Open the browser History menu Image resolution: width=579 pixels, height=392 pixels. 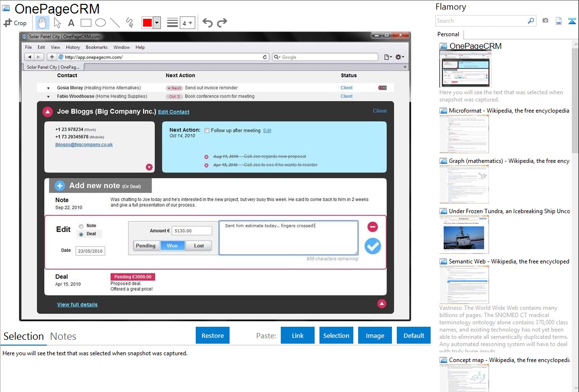(x=73, y=47)
